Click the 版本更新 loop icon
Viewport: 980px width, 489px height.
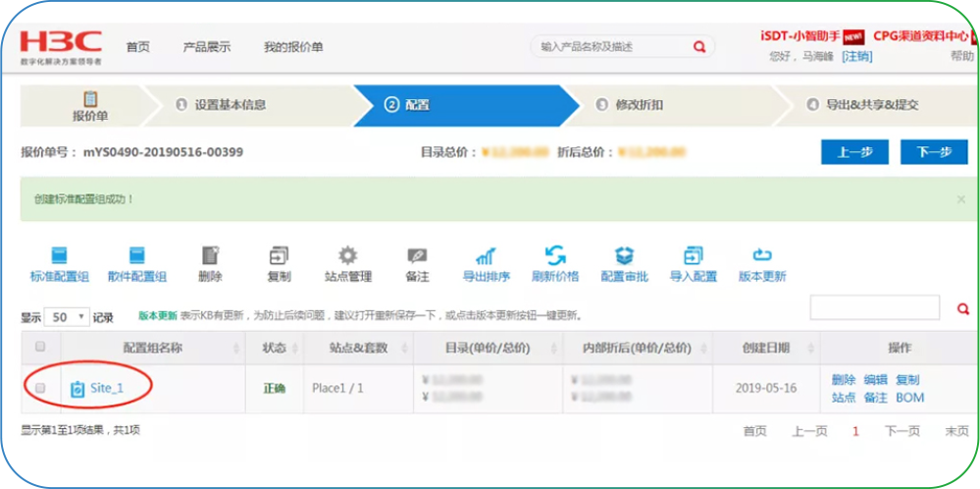(762, 255)
